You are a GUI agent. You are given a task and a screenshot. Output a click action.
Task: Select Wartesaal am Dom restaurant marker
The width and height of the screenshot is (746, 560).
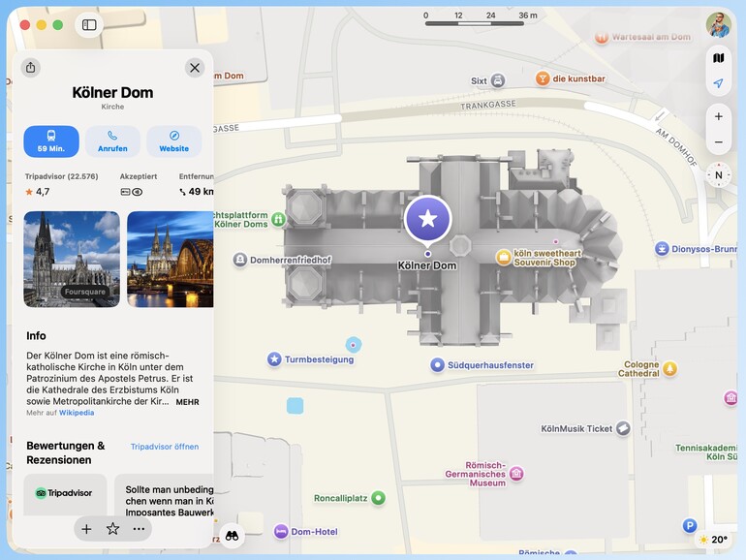(602, 37)
